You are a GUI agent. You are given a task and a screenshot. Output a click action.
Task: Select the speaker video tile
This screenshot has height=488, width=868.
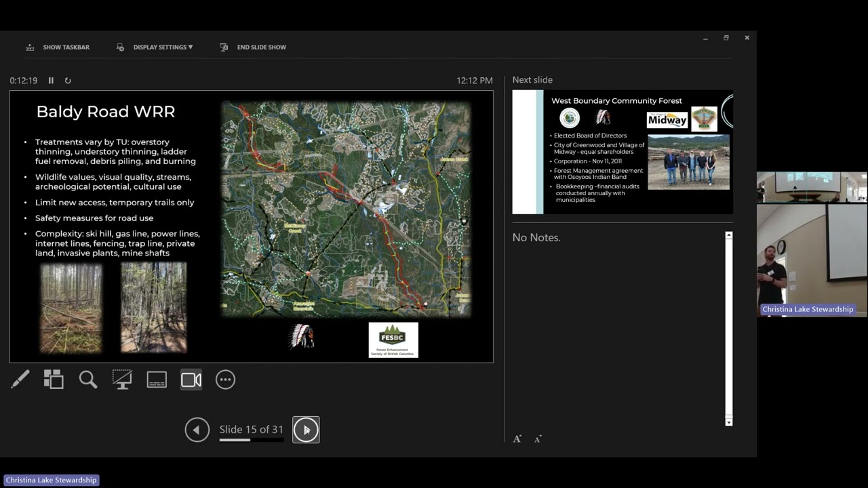click(812, 260)
